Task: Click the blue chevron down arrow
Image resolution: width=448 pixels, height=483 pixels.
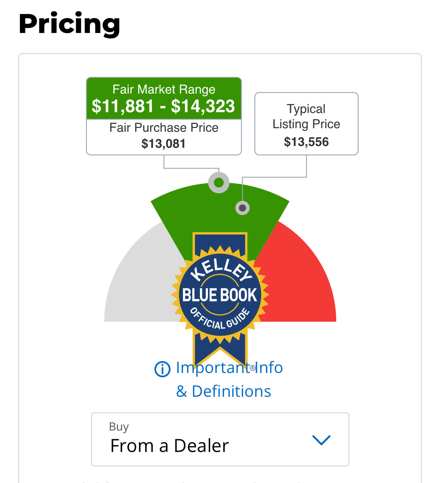Action: click(321, 440)
